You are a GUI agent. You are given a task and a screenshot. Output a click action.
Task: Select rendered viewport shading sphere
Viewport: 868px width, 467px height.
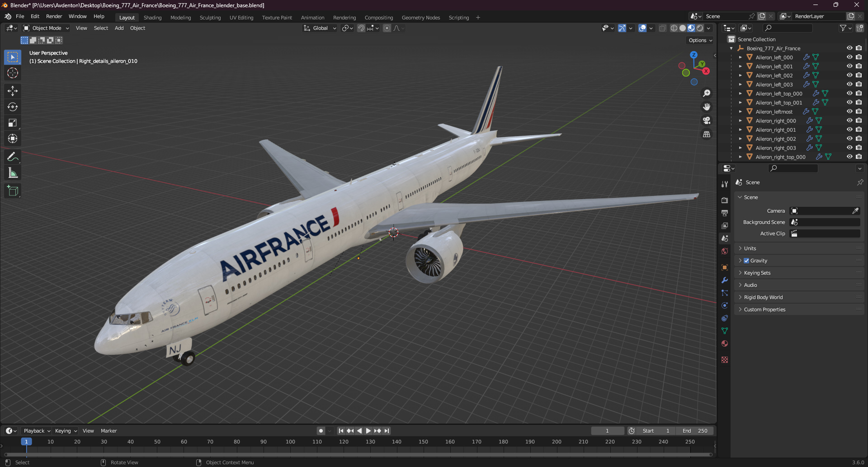click(x=700, y=28)
